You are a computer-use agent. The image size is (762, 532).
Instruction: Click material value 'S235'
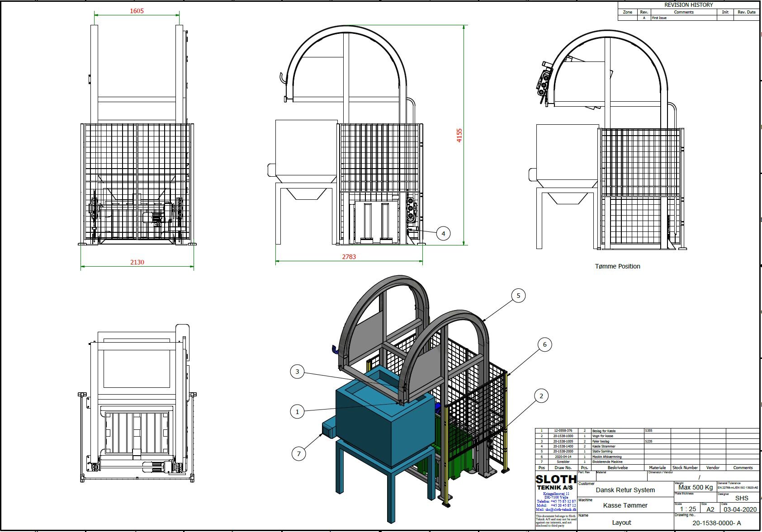coord(648,441)
